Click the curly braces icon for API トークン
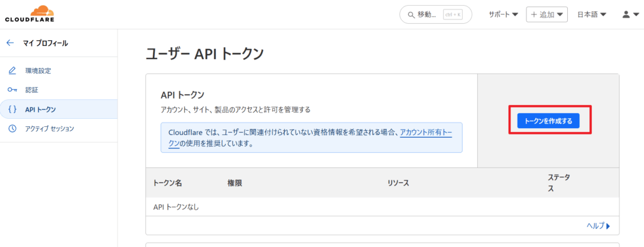Viewport: 644px width, 247px height. point(13,109)
